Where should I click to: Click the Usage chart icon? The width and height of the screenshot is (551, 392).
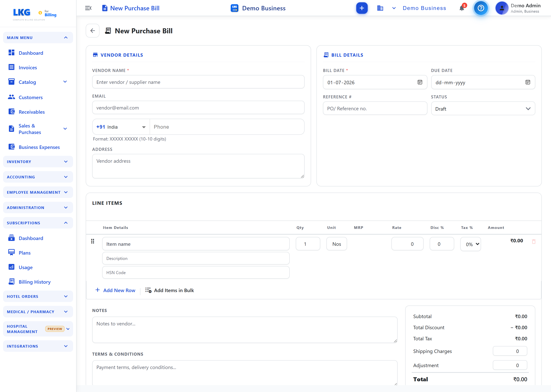coord(11,267)
